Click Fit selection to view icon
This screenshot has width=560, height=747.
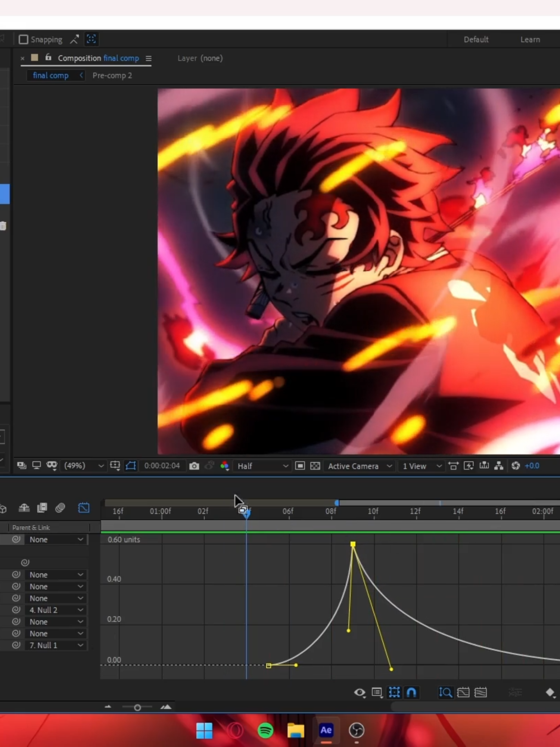(x=463, y=692)
